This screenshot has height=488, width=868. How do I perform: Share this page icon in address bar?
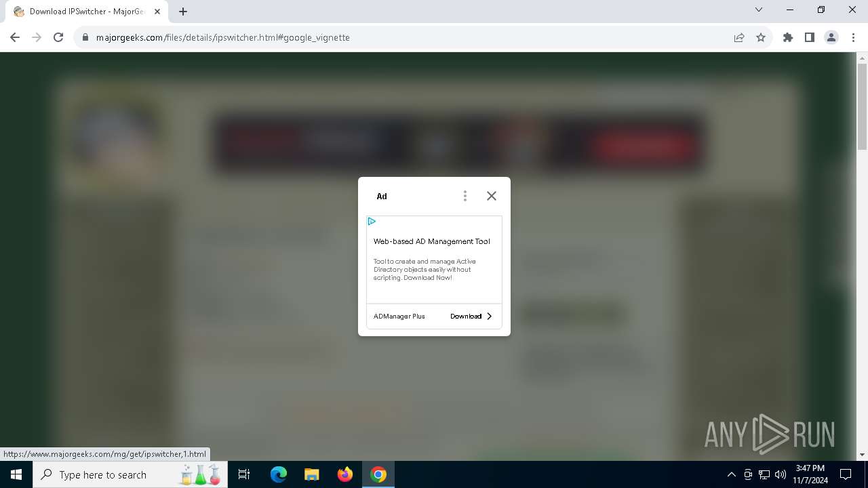click(x=739, y=37)
